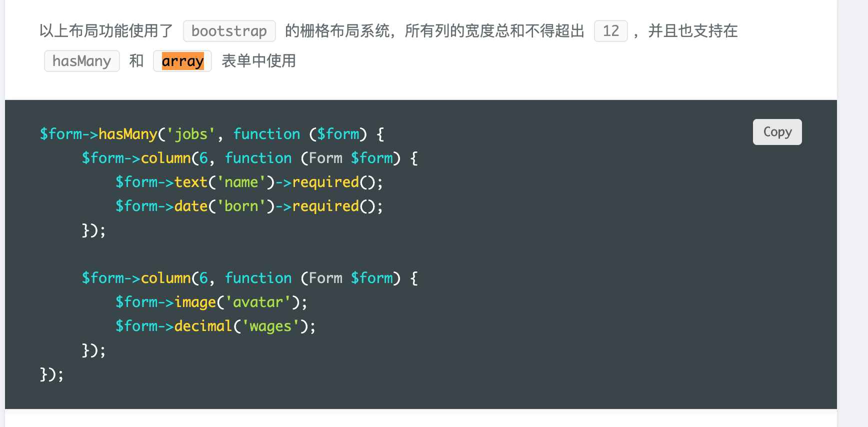The width and height of the screenshot is (868, 427).
Task: Click the highlighted array code tag
Action: tap(182, 61)
